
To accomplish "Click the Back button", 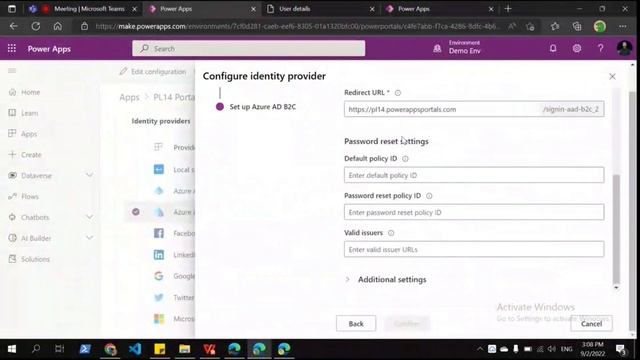I will pyautogui.click(x=356, y=324).
